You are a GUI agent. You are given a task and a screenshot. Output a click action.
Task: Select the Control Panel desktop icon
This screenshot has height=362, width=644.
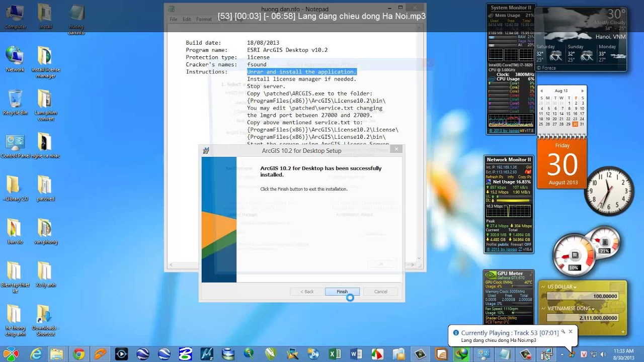(x=15, y=146)
